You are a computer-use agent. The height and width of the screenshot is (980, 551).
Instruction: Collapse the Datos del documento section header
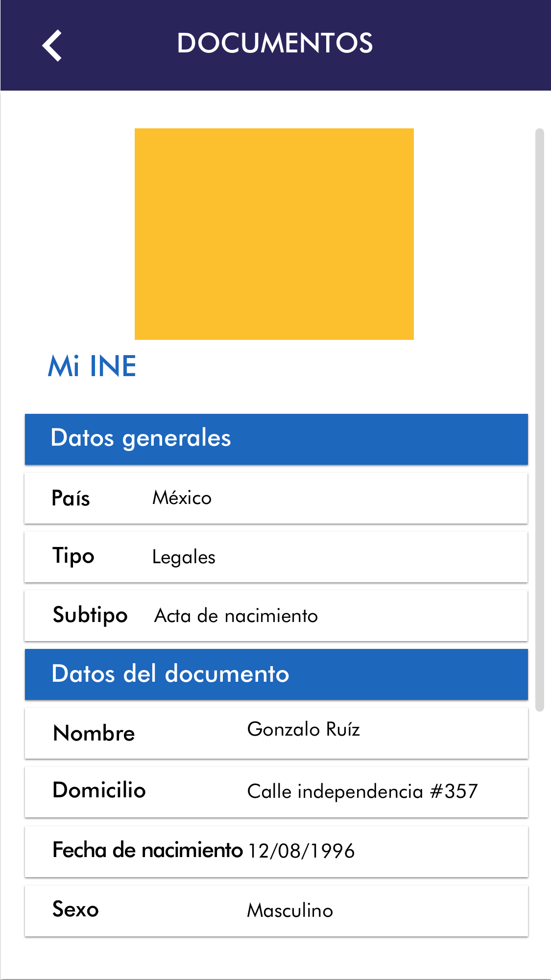coord(276,674)
